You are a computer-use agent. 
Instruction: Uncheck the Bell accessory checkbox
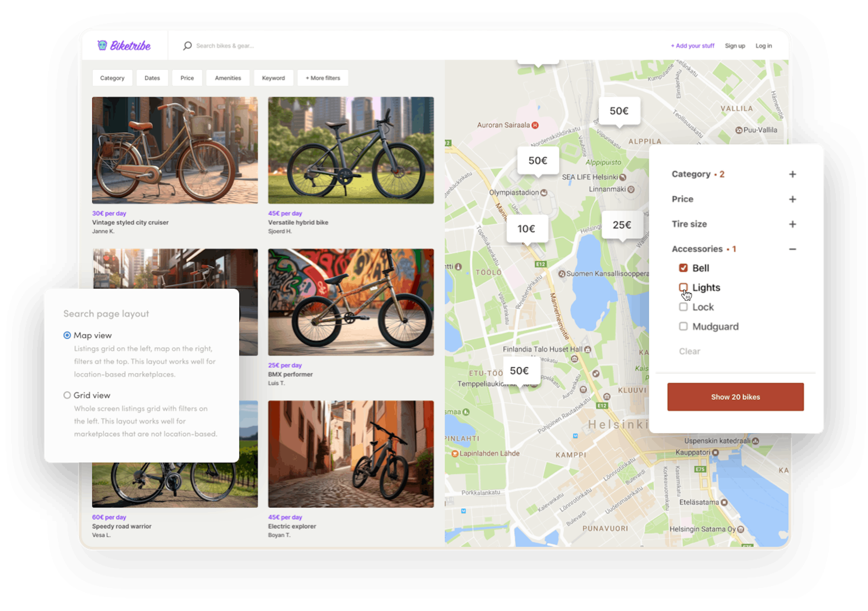click(x=683, y=268)
